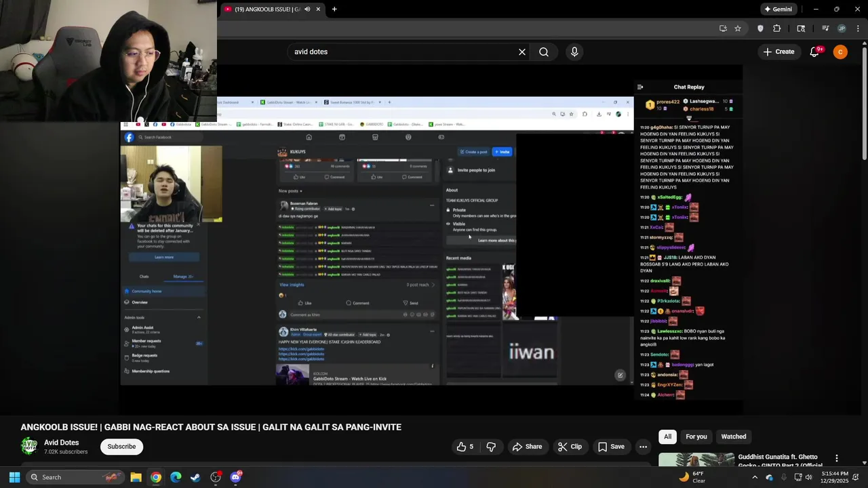Open the Extensions puzzle icon
868x488 pixels.
[x=777, y=28]
